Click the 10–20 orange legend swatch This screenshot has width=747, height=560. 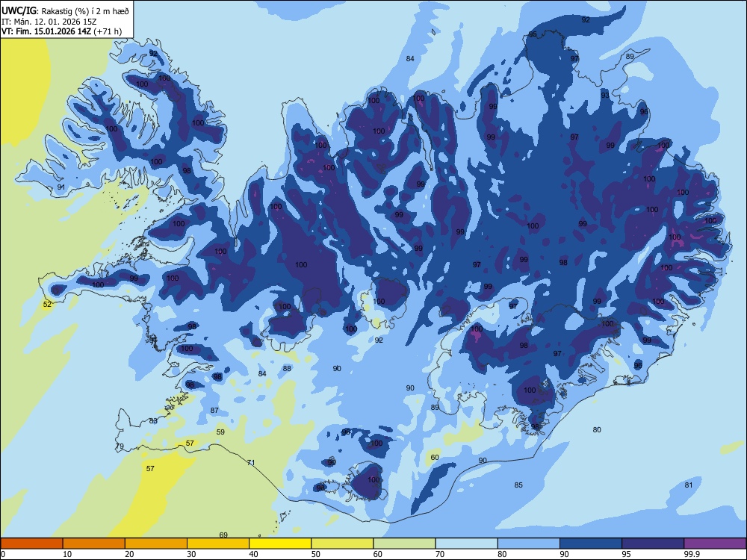tap(94, 544)
